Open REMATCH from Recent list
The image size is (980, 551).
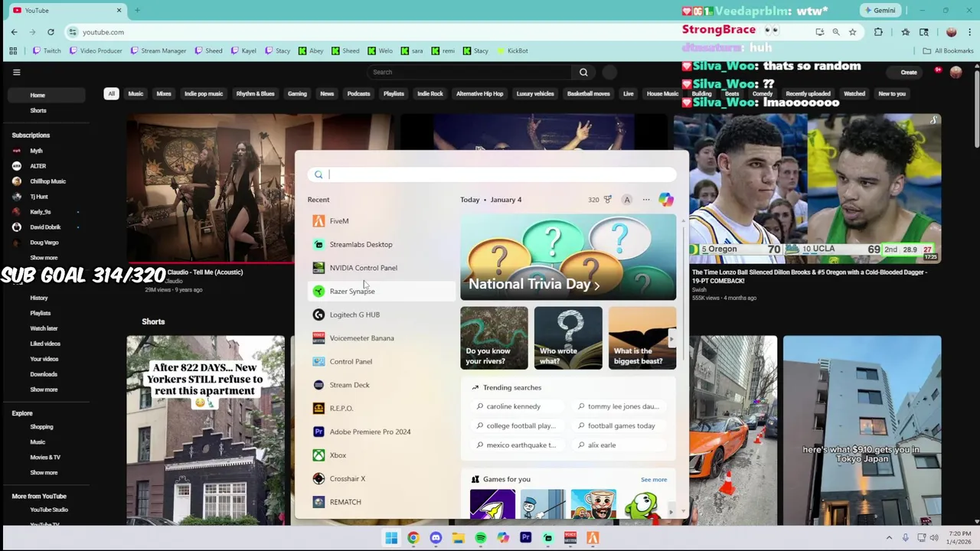(381, 502)
